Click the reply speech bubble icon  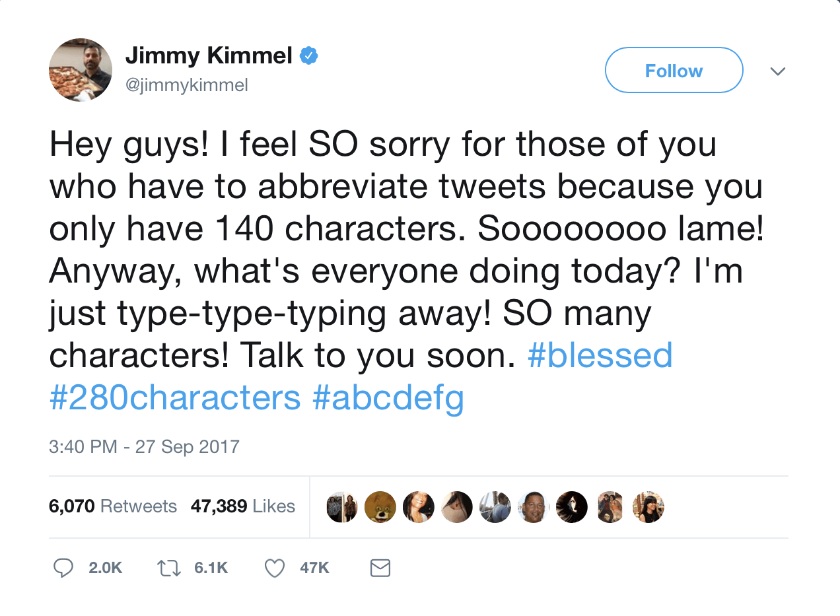pos(63,568)
